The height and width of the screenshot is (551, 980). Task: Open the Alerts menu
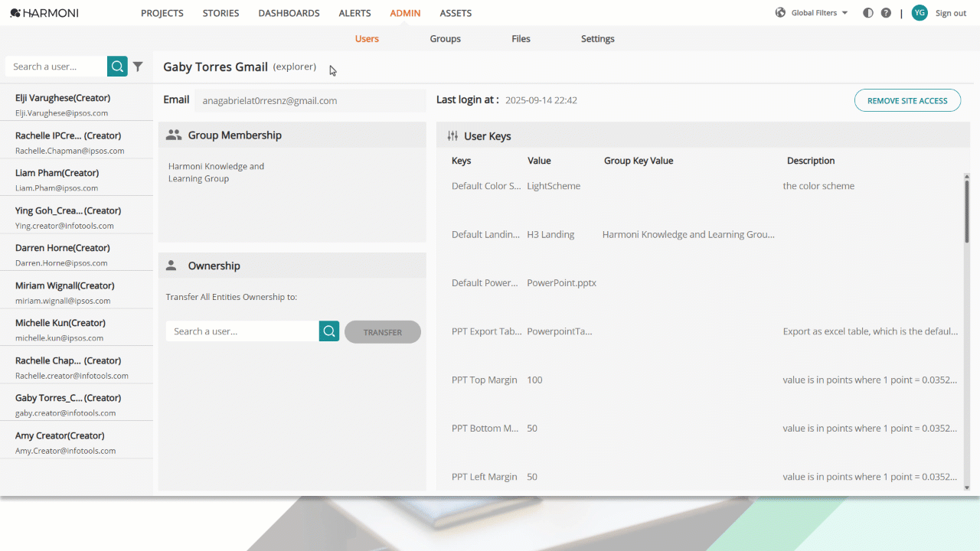point(355,13)
